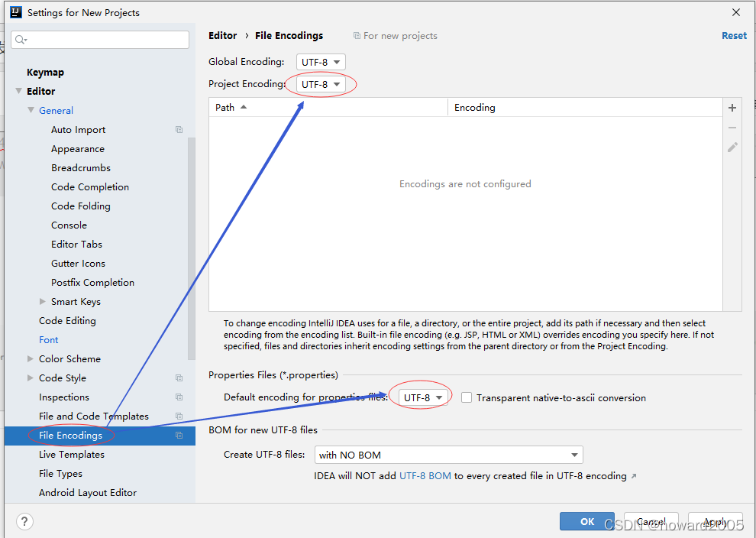This screenshot has height=538, width=756.
Task: Collapse the Editor tree node
Action: click(19, 91)
